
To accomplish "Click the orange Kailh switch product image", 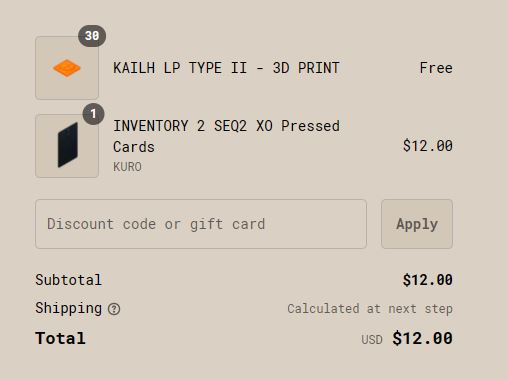I will click(67, 68).
